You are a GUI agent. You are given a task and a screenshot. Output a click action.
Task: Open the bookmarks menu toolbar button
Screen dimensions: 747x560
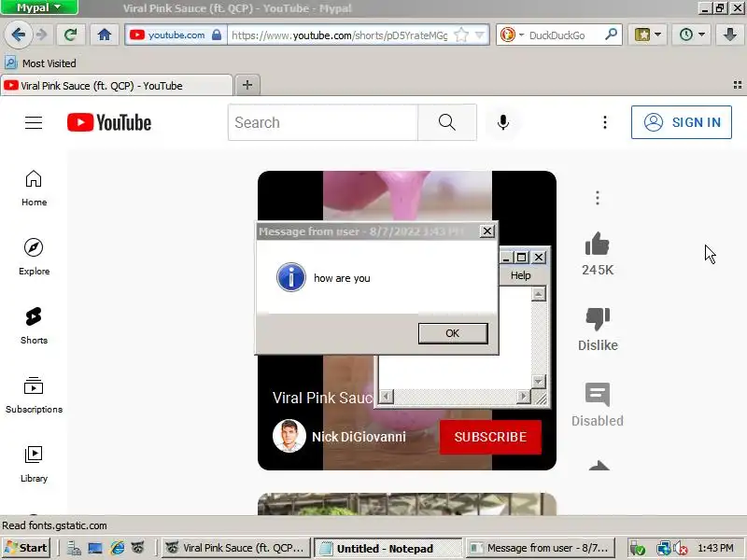pyautogui.click(x=647, y=35)
